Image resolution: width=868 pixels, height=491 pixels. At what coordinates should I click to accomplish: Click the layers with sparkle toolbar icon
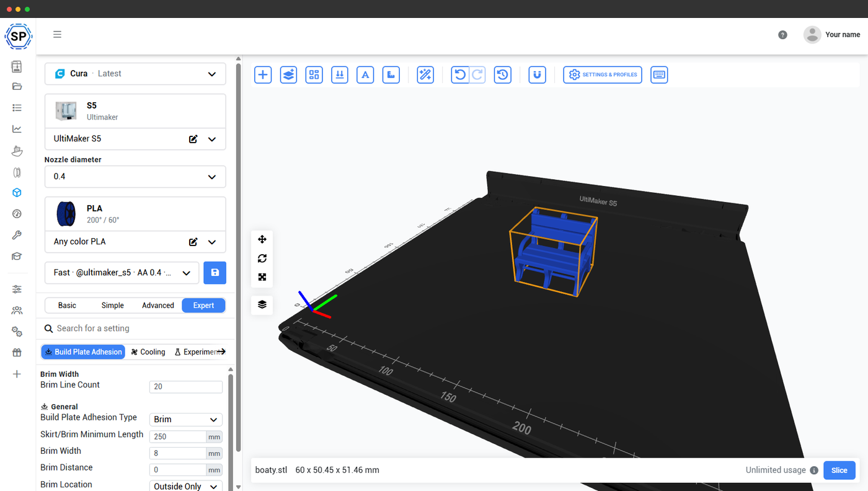click(x=288, y=75)
